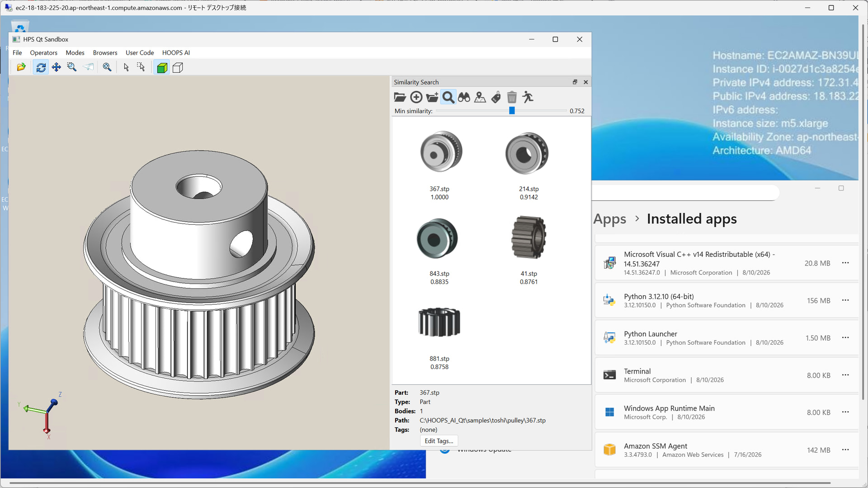Click the Python Launcher app icon
Image resolution: width=868 pixels, height=488 pixels.
[609, 337]
